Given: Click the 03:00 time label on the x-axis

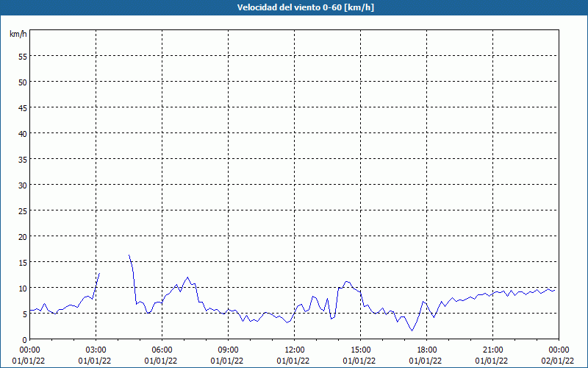Looking at the screenshot, I should pyautogui.click(x=96, y=350).
